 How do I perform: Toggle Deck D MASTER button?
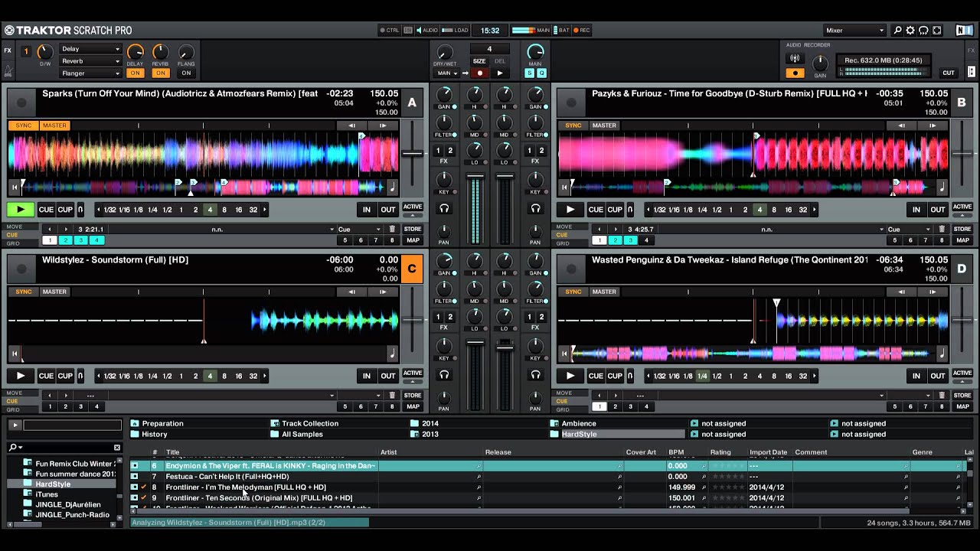tap(604, 292)
